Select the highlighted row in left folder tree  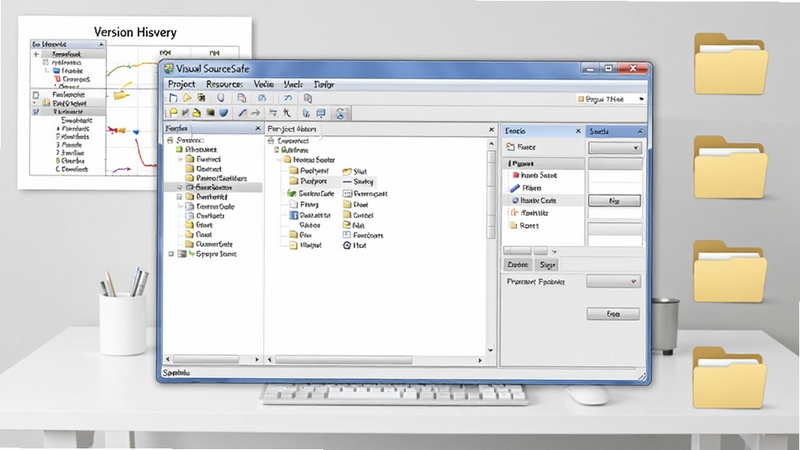pos(213,187)
